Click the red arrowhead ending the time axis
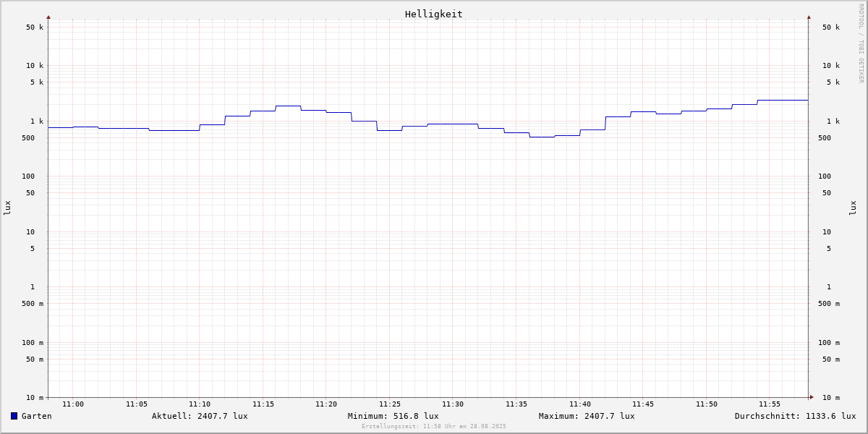Image resolution: width=868 pixels, height=434 pixels. (812, 397)
